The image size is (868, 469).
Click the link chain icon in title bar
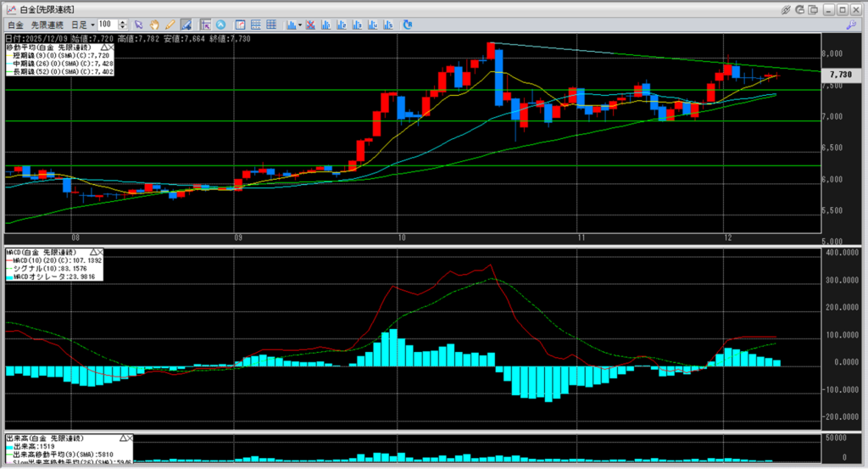tap(786, 8)
